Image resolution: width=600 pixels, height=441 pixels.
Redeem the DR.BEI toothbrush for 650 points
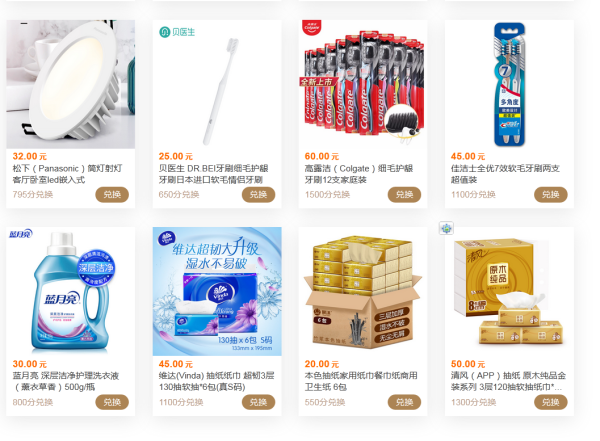coord(258,195)
